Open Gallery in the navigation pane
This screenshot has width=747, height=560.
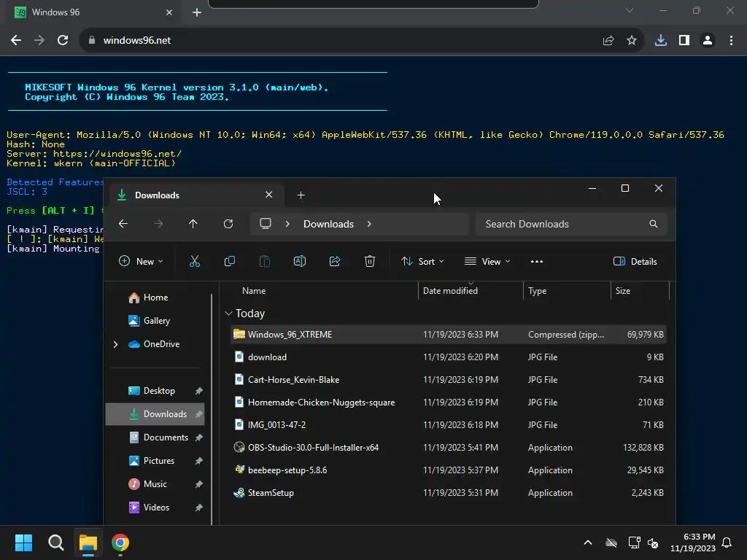(x=155, y=321)
